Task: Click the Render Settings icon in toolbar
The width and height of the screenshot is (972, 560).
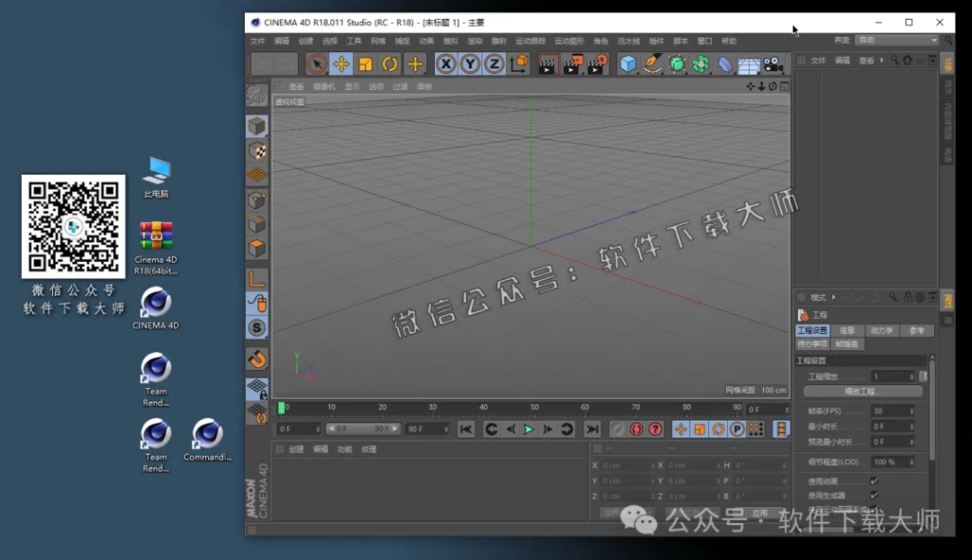Action: (598, 64)
